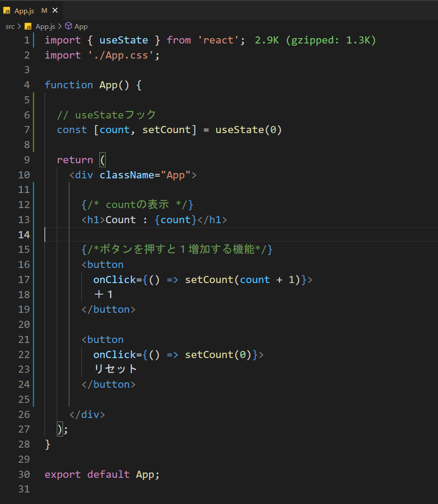The width and height of the screenshot is (438, 504).
Task: Click 'export default App;' line
Action: click(x=102, y=474)
